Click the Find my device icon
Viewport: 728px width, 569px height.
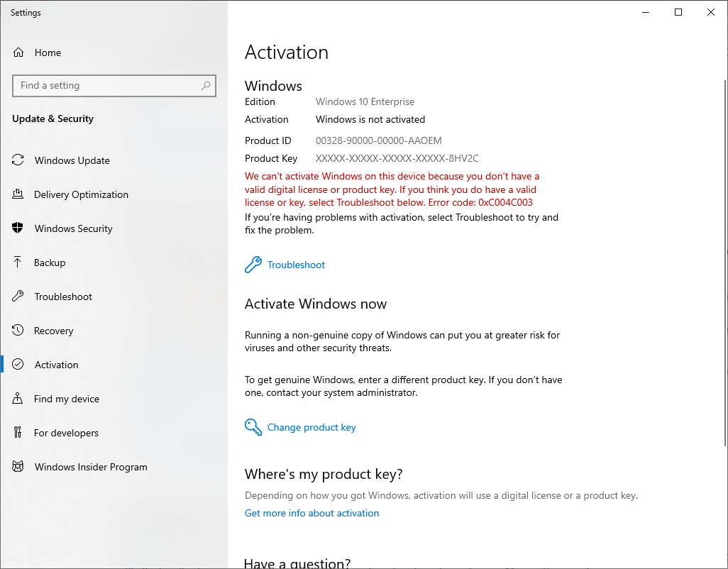[x=18, y=398]
